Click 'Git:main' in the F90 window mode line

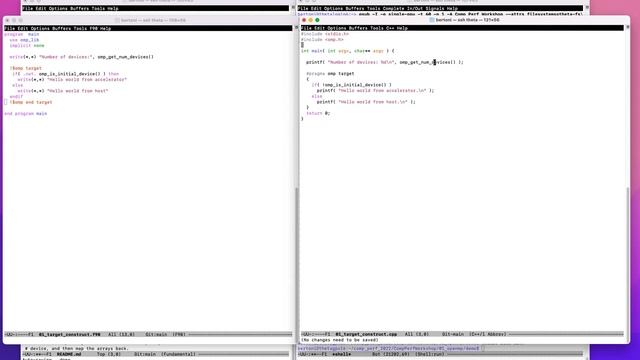(x=156, y=334)
